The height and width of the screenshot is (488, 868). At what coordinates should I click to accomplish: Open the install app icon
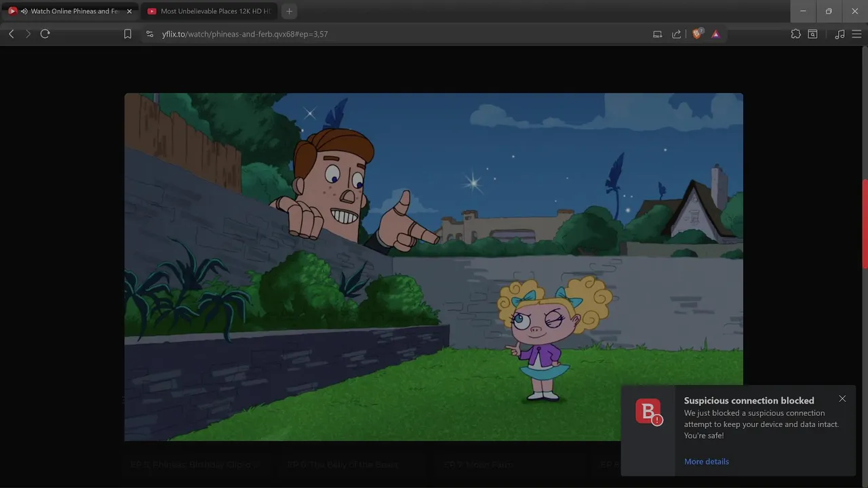click(x=657, y=34)
